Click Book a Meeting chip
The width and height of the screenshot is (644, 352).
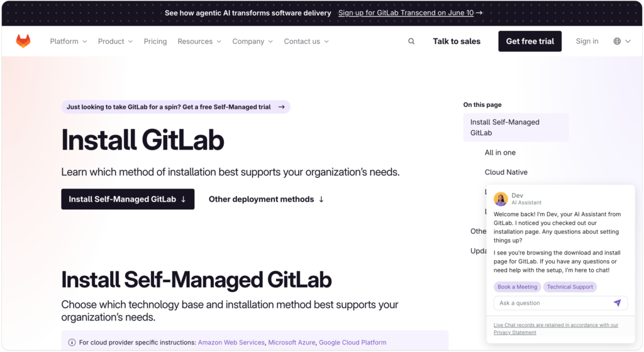pos(517,287)
